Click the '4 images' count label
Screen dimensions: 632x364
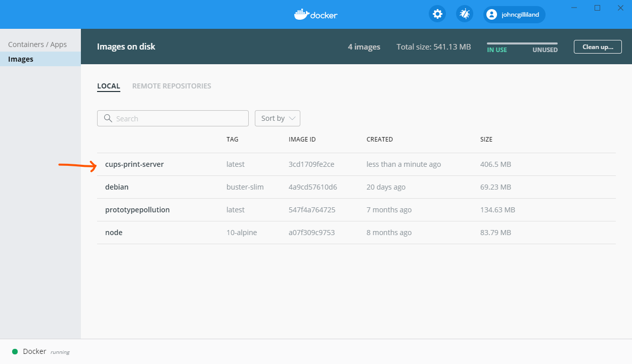coord(364,47)
